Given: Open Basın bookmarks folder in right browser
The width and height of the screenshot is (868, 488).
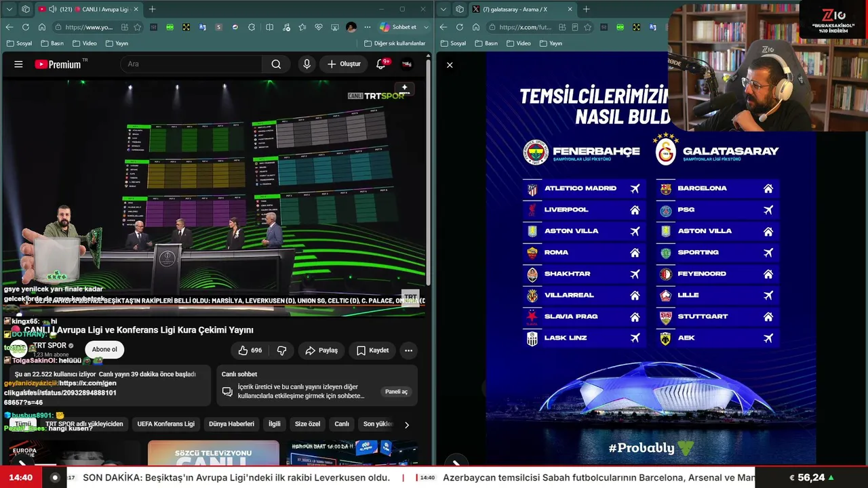Looking at the screenshot, I should pos(486,43).
